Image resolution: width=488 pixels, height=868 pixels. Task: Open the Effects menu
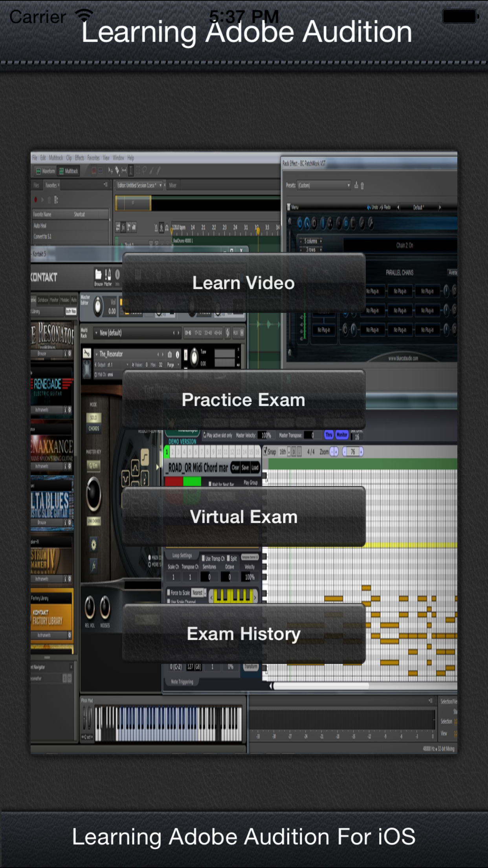coord(79,158)
